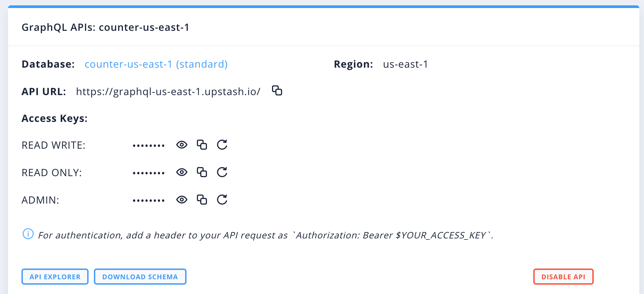Click the Download Schema button
This screenshot has width=644, height=294.
tap(140, 277)
